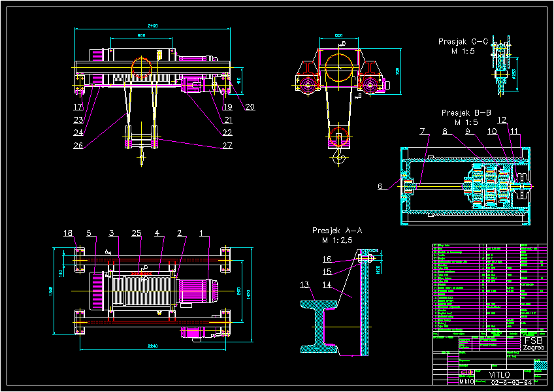
Task: Click the blue crosshatched patch in the title block
Action: (x=541, y=365)
